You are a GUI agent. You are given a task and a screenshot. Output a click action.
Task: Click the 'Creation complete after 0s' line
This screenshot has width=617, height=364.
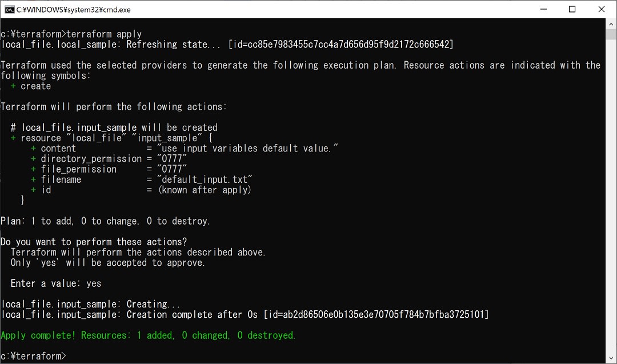coord(245,314)
